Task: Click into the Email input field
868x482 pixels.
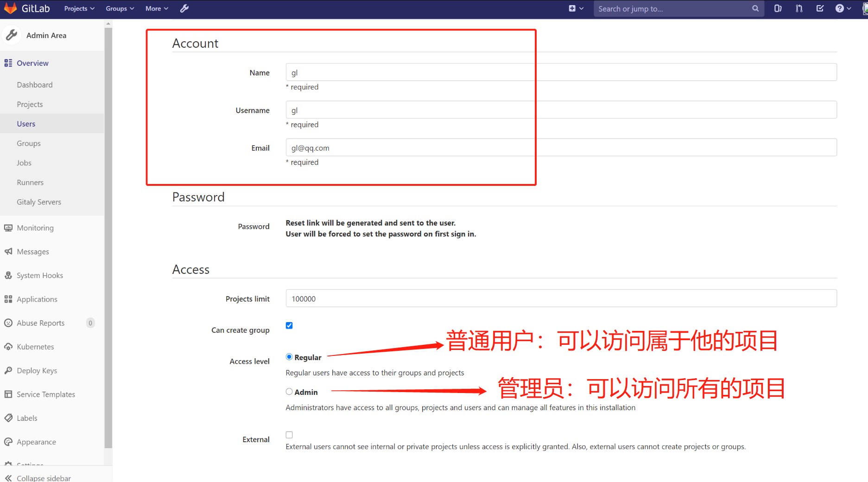Action: click(561, 147)
